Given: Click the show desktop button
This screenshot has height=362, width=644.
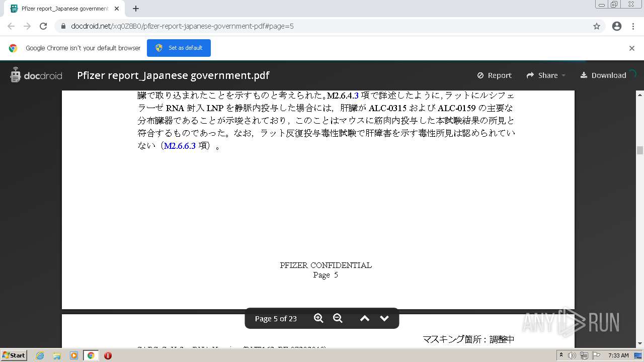Looking at the screenshot, I should pyautogui.click(x=639, y=355).
